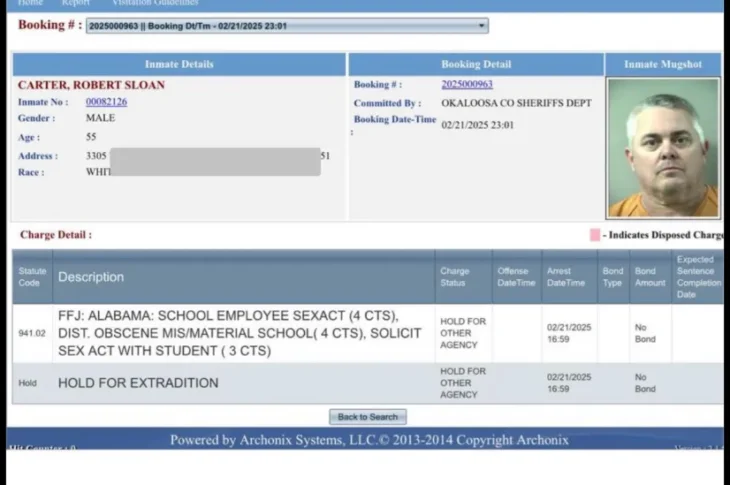
Task: Click the Offense DateTime column header
Action: (x=515, y=277)
